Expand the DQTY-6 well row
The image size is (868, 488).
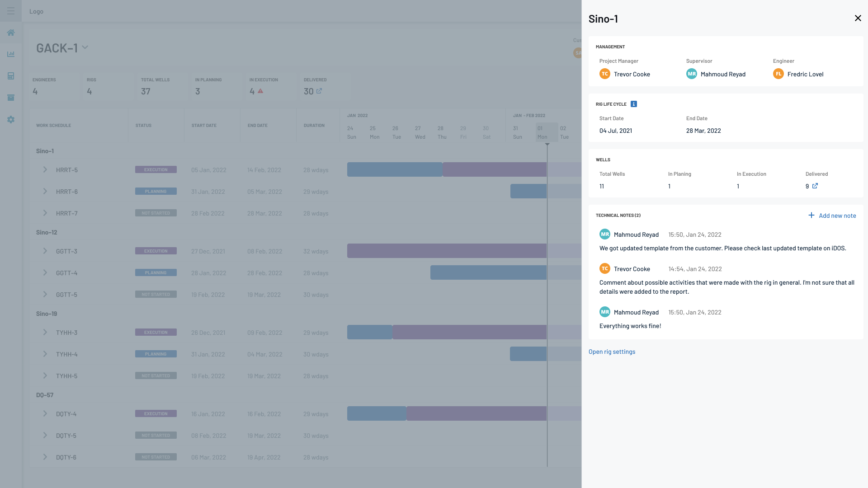[45, 457]
